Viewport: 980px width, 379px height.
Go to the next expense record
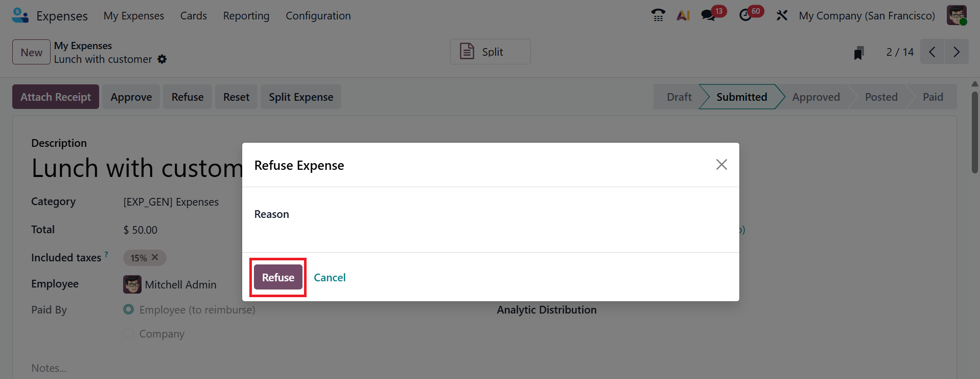tap(956, 52)
